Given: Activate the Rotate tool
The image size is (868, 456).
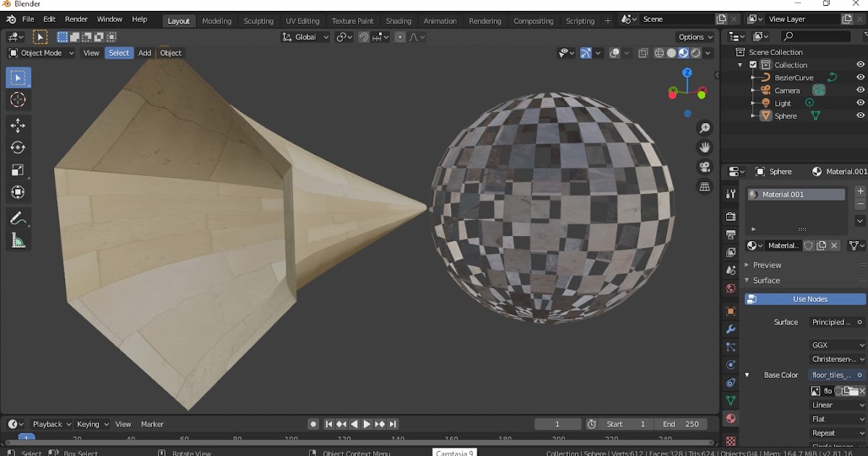Looking at the screenshot, I should coord(18,148).
